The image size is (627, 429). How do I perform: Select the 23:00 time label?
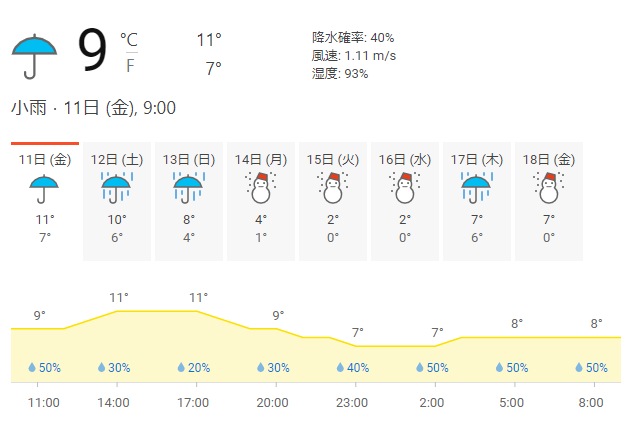pos(352,402)
